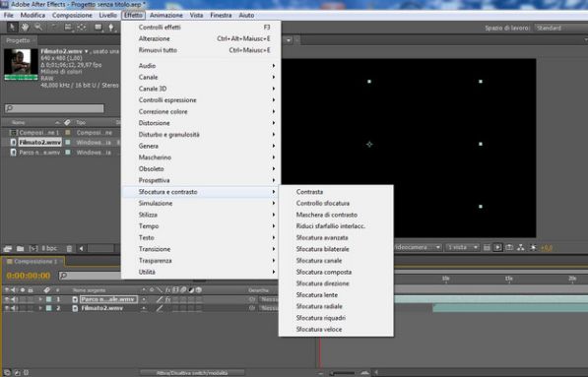This screenshot has height=377, width=588.
Task: Select the Progetto panel tab
Action: click(19, 40)
